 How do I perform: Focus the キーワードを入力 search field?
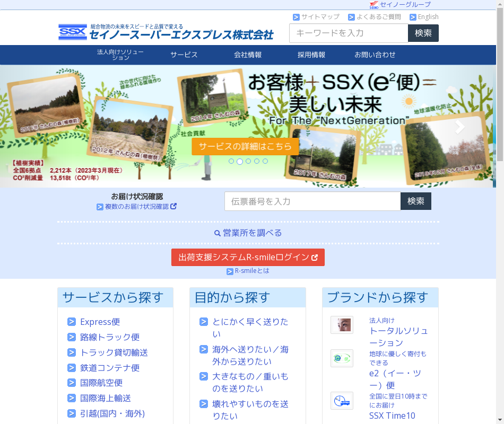coord(349,33)
